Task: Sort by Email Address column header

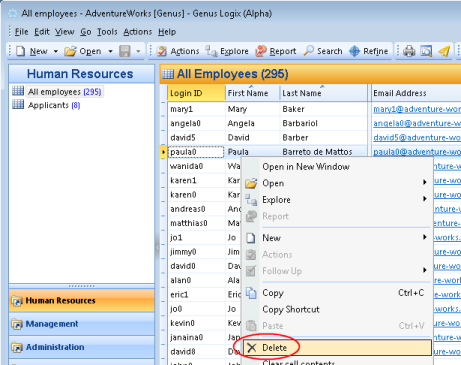Action: [x=416, y=93]
